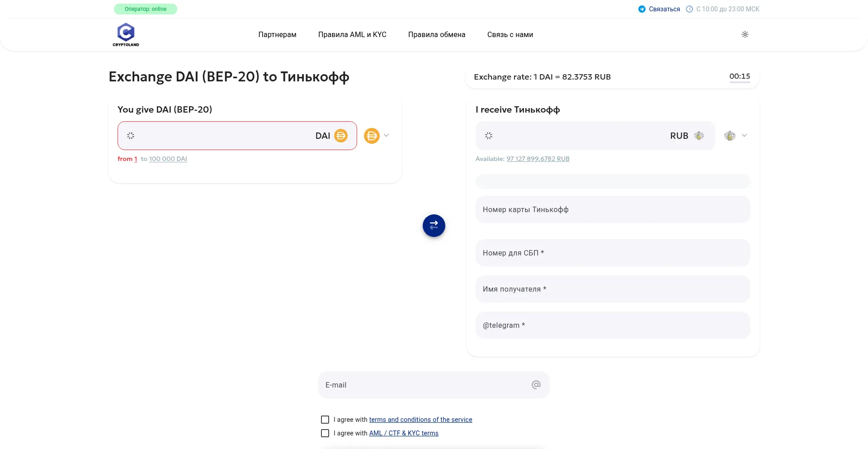
Task: Check the terms and conditions agreement box
Action: click(325, 420)
